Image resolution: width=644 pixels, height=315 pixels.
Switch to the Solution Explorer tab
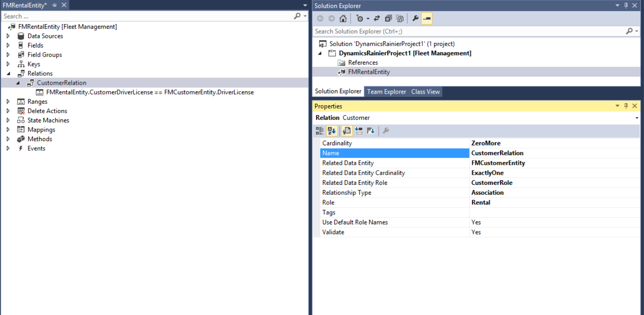click(x=338, y=92)
